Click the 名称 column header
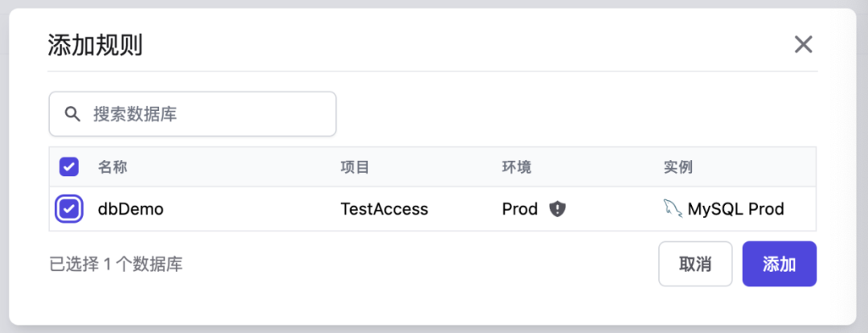 tap(113, 167)
